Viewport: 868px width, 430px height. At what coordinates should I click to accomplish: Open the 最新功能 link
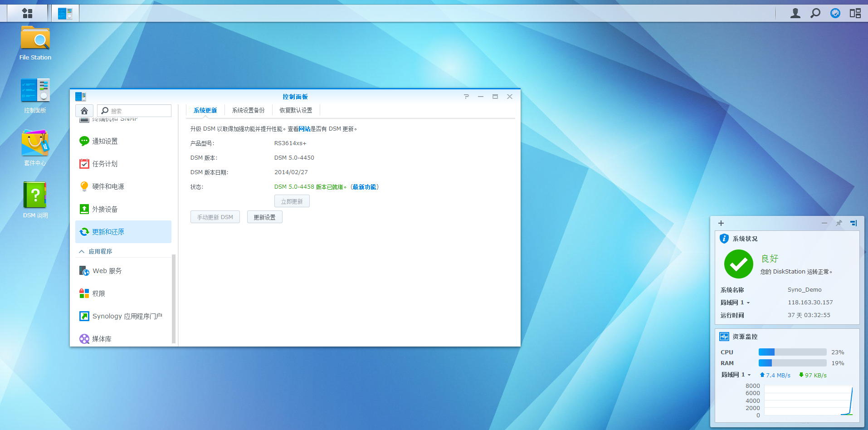click(x=365, y=187)
